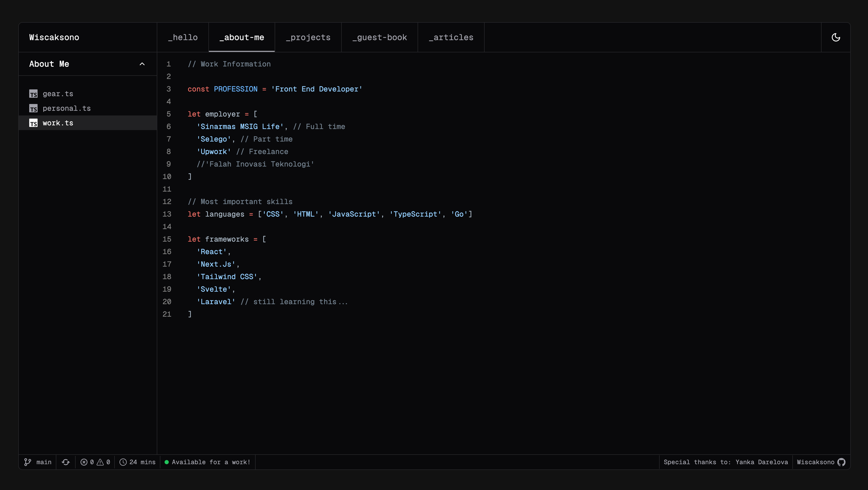The width and height of the screenshot is (868, 490).
Task: Open the GitHub icon link
Action: pyautogui.click(x=841, y=462)
